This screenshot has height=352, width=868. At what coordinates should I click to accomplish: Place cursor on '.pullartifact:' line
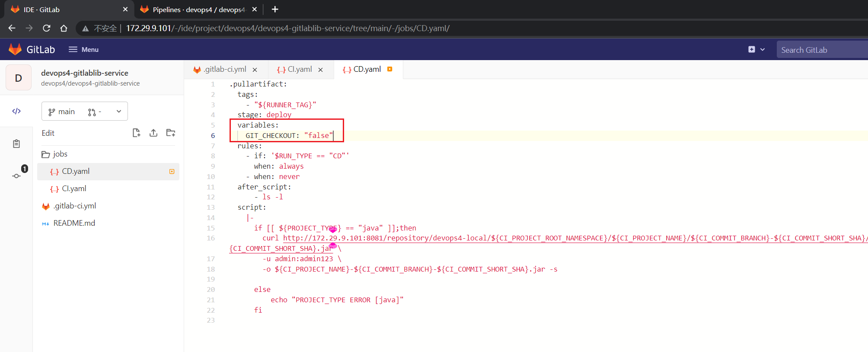(x=258, y=84)
